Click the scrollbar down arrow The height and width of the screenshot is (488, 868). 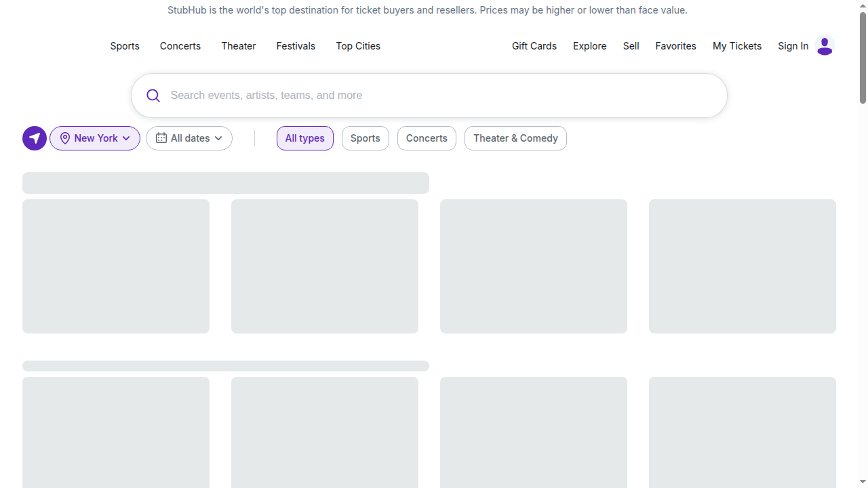pyautogui.click(x=862, y=483)
